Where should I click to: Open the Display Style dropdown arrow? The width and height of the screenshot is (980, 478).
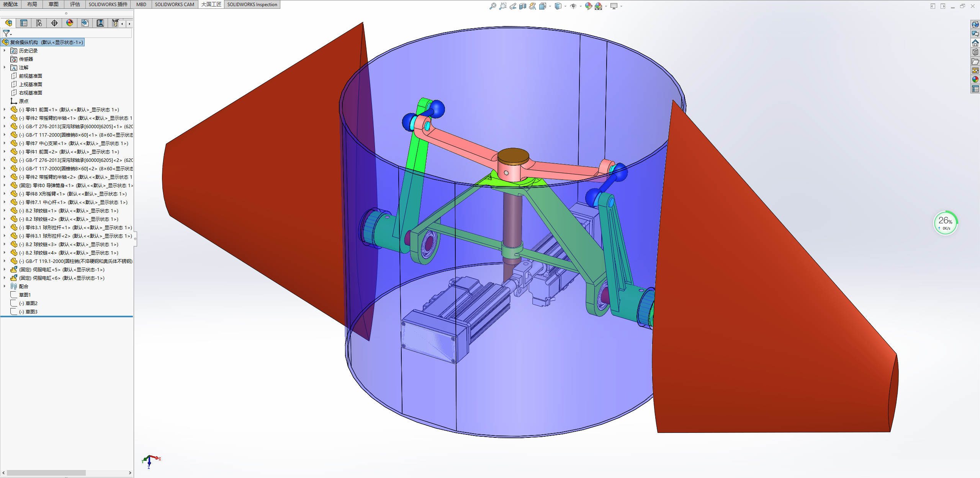[x=565, y=6]
